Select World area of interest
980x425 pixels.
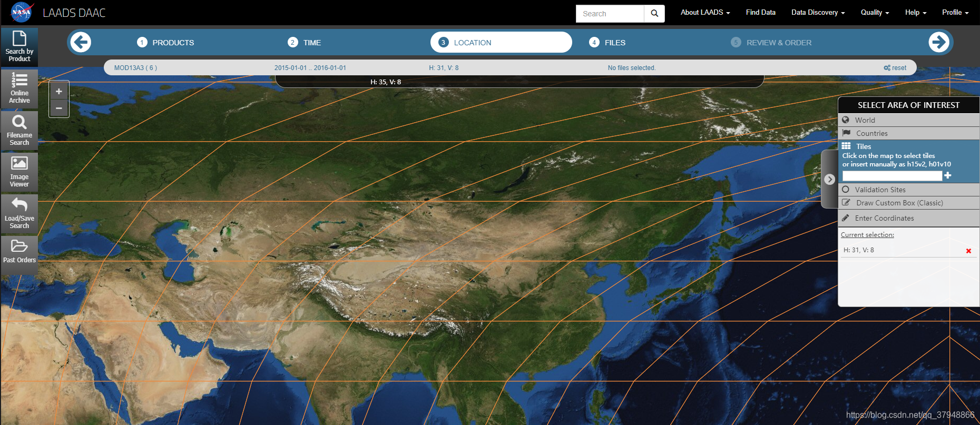[x=908, y=120]
